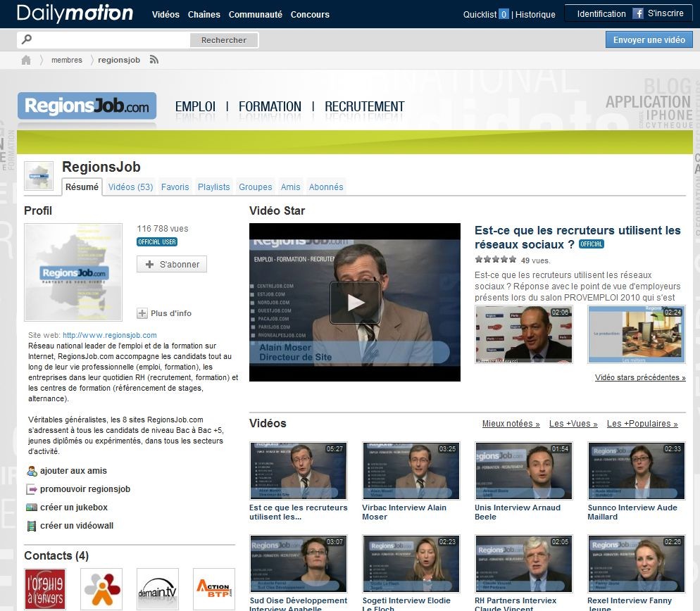Click 'Les +Populaires »' sort link
Viewport: 700px width, 611px height.
(642, 424)
